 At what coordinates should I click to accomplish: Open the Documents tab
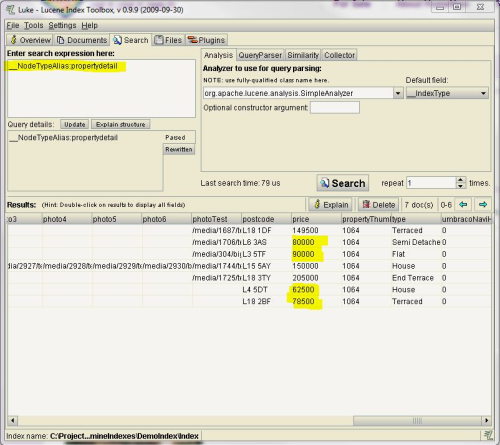pyautogui.click(x=82, y=40)
